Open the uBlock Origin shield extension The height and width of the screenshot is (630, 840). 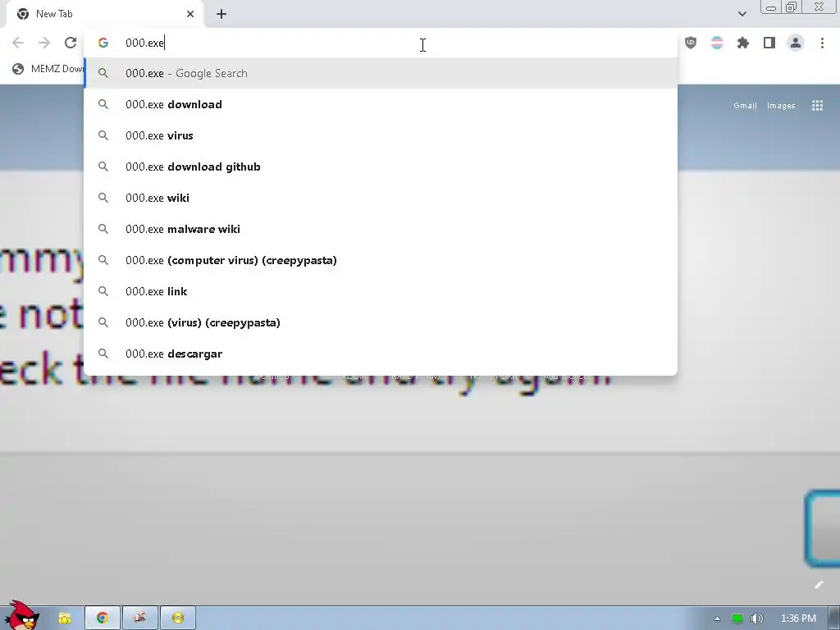click(691, 43)
